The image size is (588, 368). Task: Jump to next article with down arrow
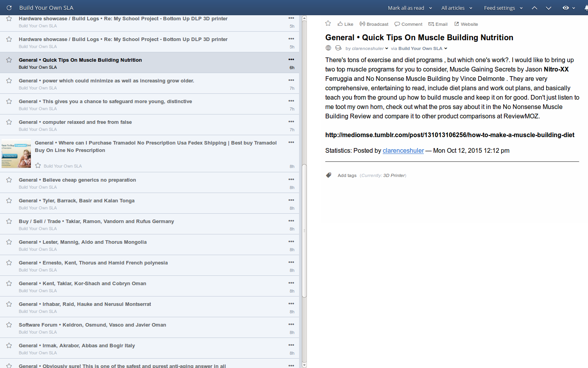click(x=549, y=8)
